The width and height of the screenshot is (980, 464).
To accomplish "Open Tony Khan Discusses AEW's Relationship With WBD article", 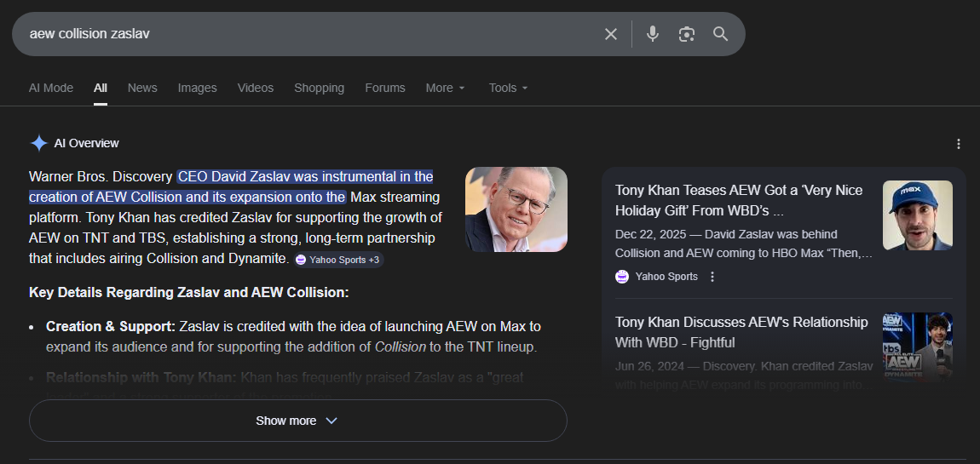I will (x=741, y=332).
